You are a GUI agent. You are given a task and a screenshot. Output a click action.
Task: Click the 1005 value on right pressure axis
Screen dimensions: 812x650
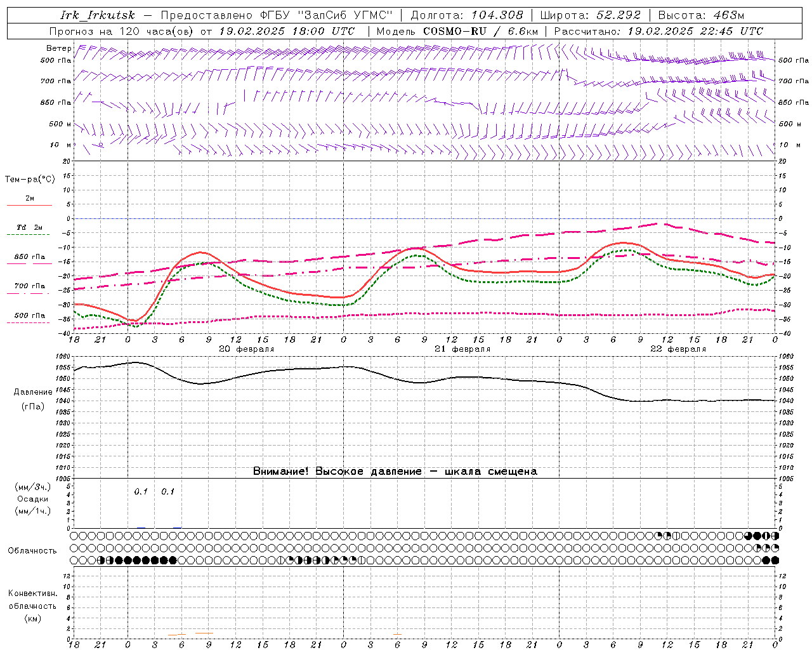click(x=786, y=479)
